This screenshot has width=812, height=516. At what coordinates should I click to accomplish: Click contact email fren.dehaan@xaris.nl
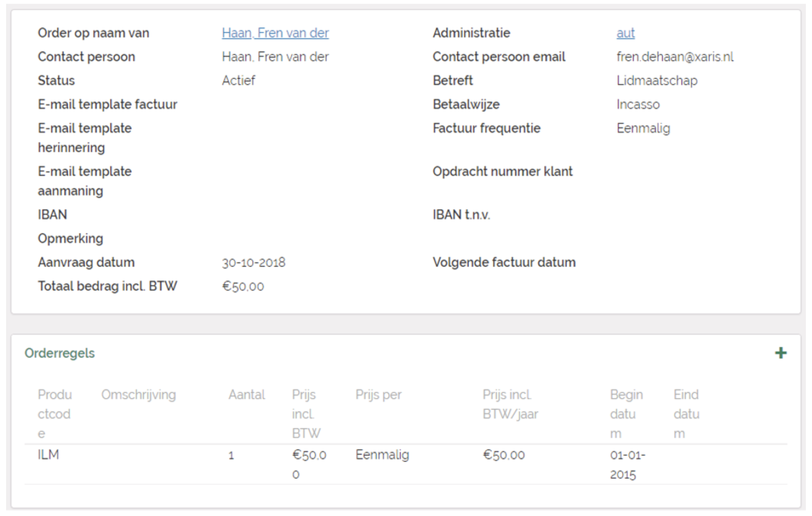[x=675, y=57]
